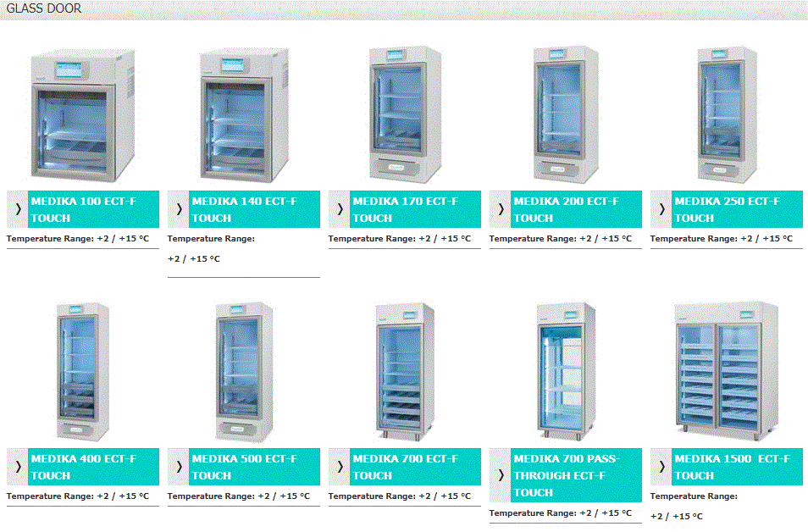This screenshot has height=532, width=808.
Task: Click the GLASS DOOR section heading
Action: pos(44,8)
